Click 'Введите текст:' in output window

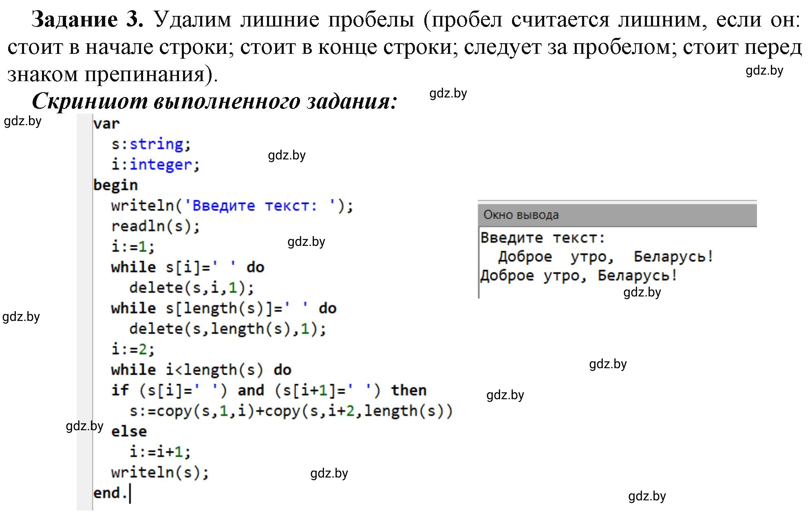tap(543, 238)
